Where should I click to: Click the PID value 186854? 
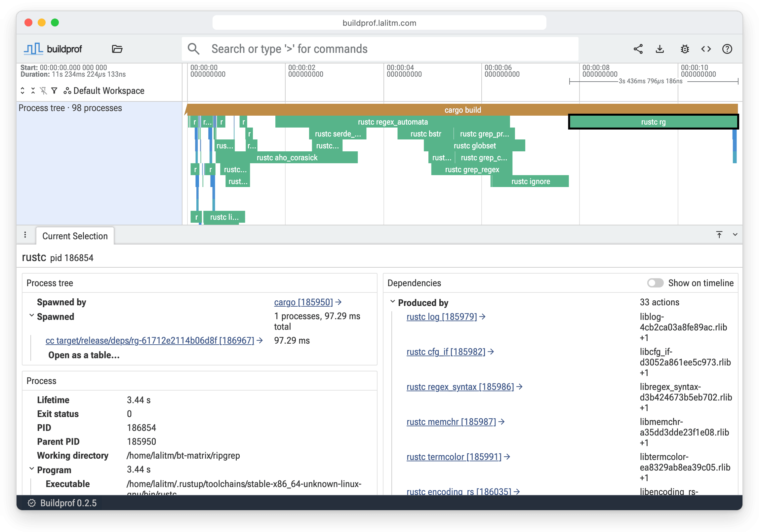click(141, 428)
